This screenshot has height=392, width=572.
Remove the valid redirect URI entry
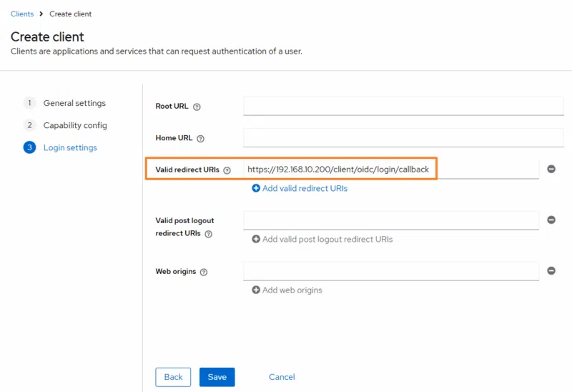(x=551, y=169)
